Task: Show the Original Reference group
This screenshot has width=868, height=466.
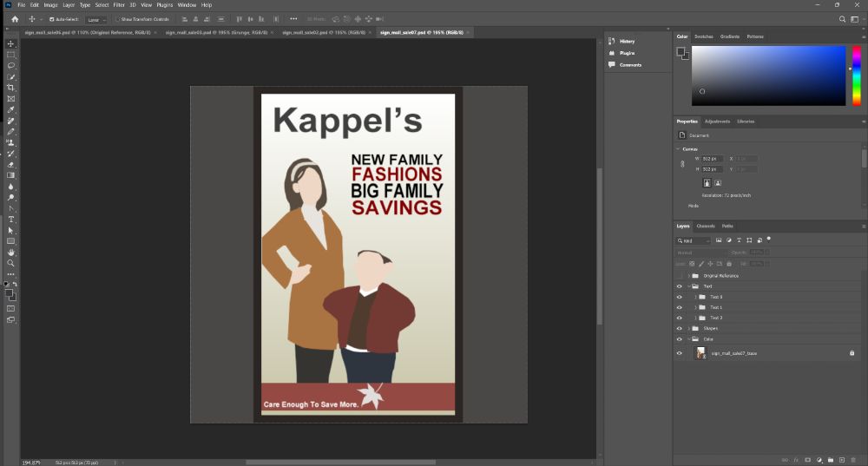Action: [x=680, y=276]
